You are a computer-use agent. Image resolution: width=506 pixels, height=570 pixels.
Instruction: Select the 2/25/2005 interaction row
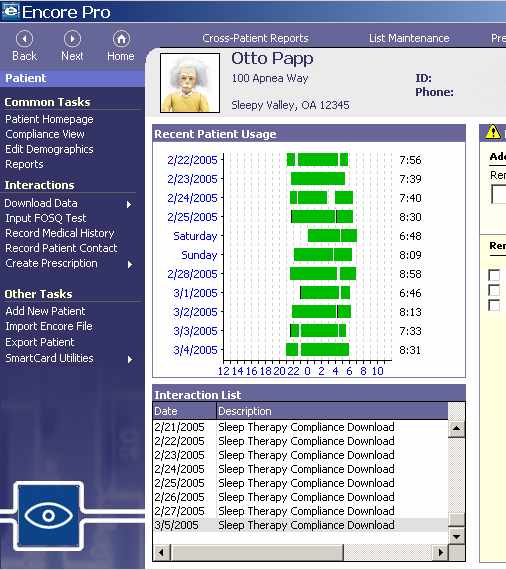[x=301, y=483]
